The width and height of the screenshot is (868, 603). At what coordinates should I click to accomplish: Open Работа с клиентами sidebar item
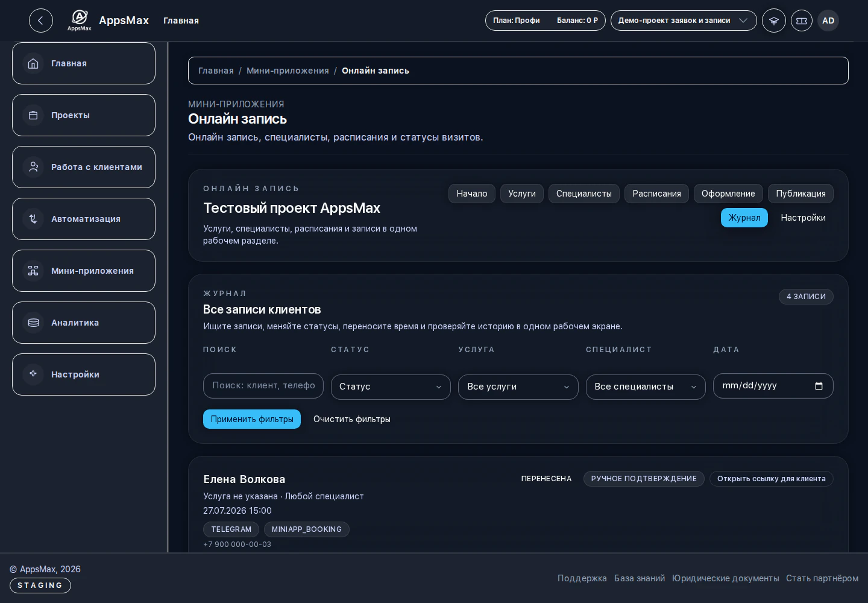84,167
